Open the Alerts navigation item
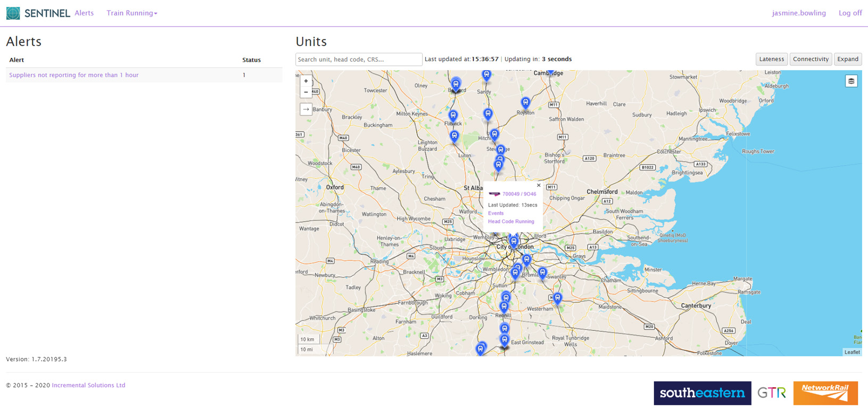Screen dimensions: 868x408 click(84, 13)
